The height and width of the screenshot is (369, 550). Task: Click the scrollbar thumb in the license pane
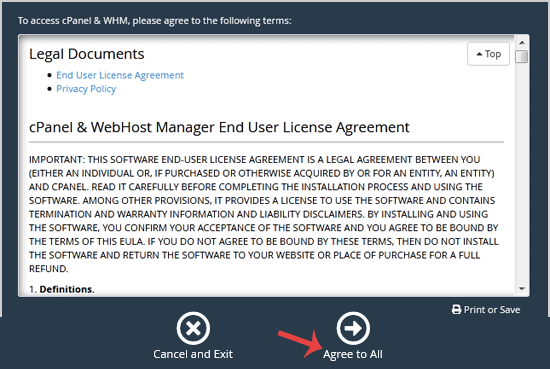[522, 56]
